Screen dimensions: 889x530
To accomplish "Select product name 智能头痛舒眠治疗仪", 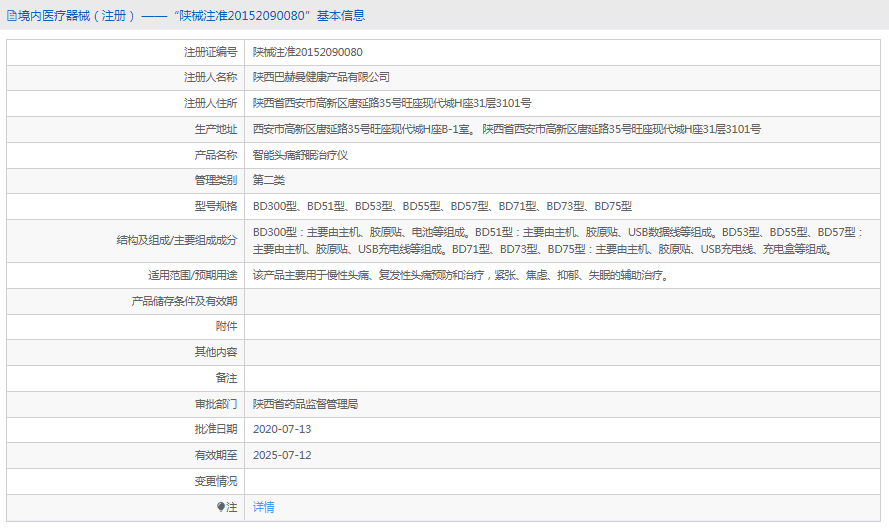I will click(300, 155).
